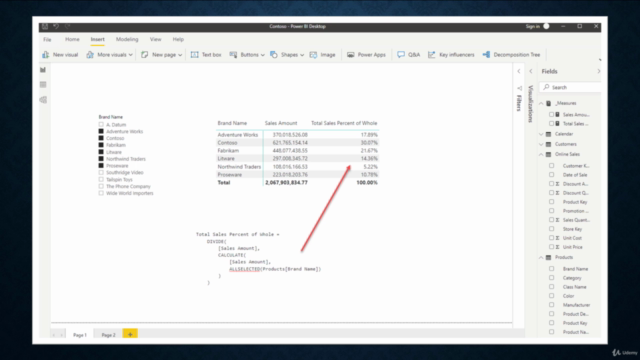This screenshot has height=360, width=640.
Task: Check Sales Quantity field checkbox
Action: [551, 220]
